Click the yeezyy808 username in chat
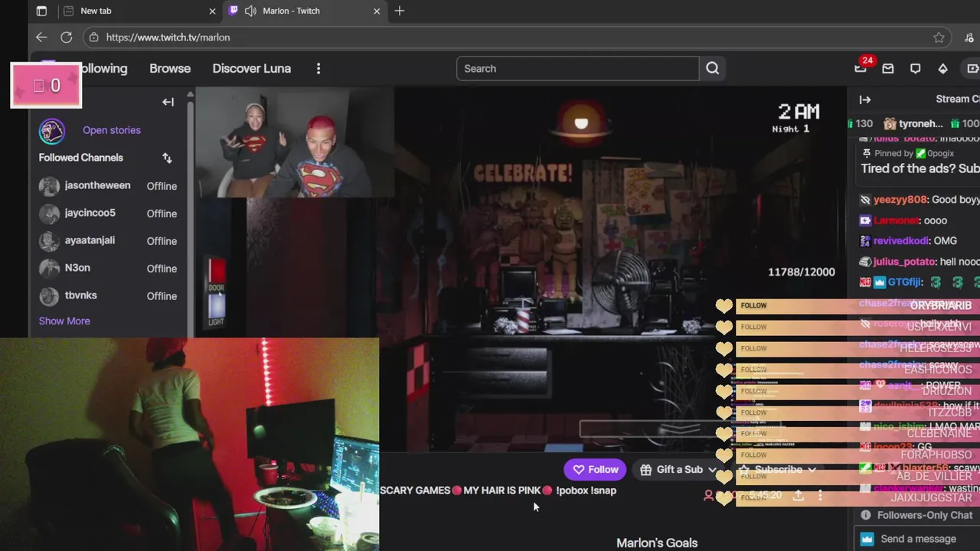Screen dimensions: 980x551 pyautogui.click(x=900, y=200)
